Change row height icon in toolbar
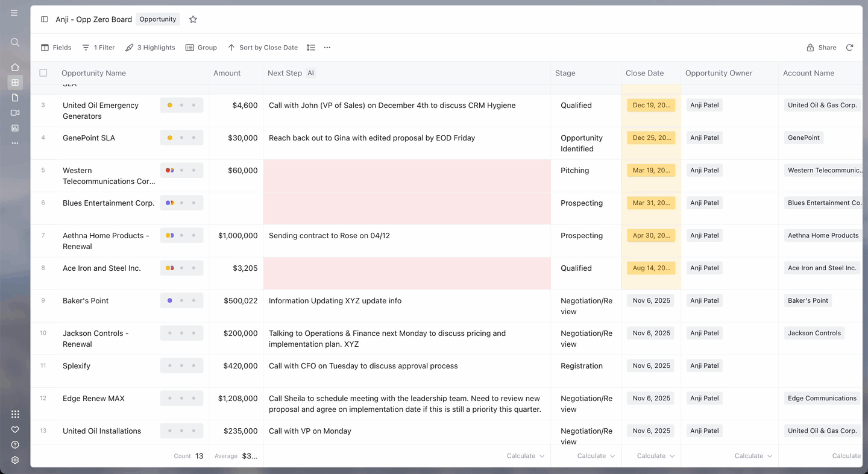The image size is (868, 474). 310,48
